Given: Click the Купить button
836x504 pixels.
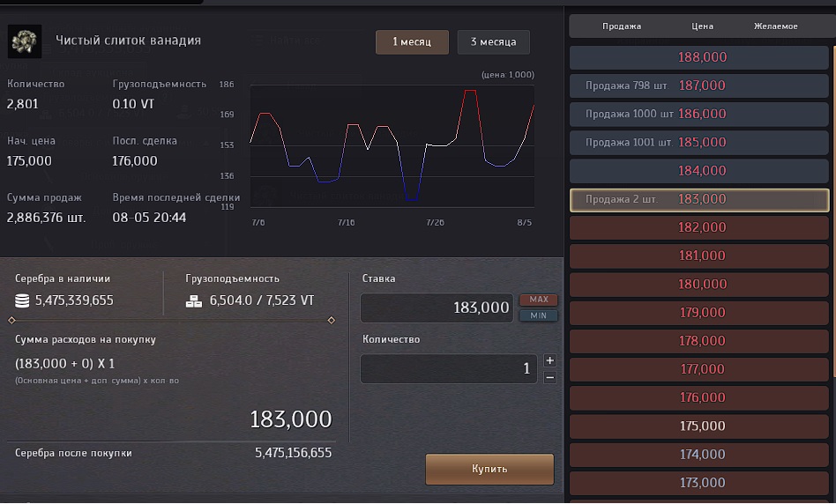Looking at the screenshot, I should tap(489, 469).
